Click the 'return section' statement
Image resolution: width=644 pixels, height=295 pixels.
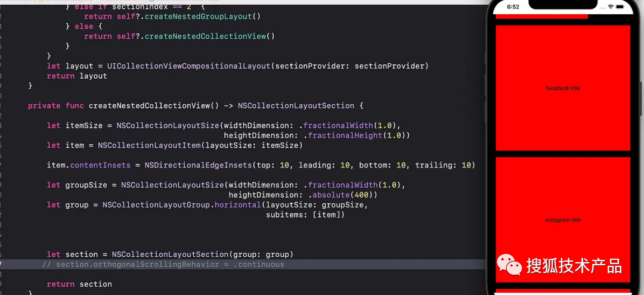click(79, 284)
